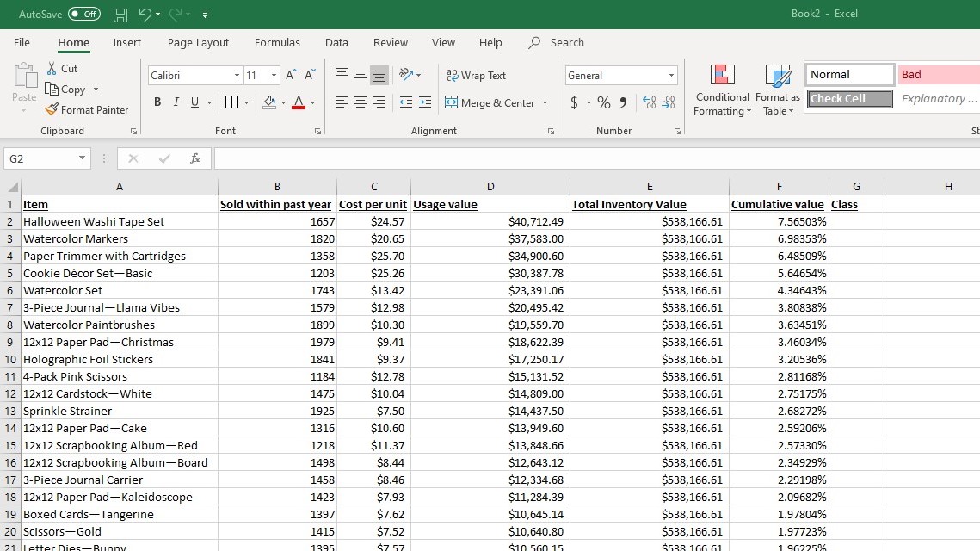Image resolution: width=980 pixels, height=551 pixels.
Task: Click Align Right icon
Action: 379,102
